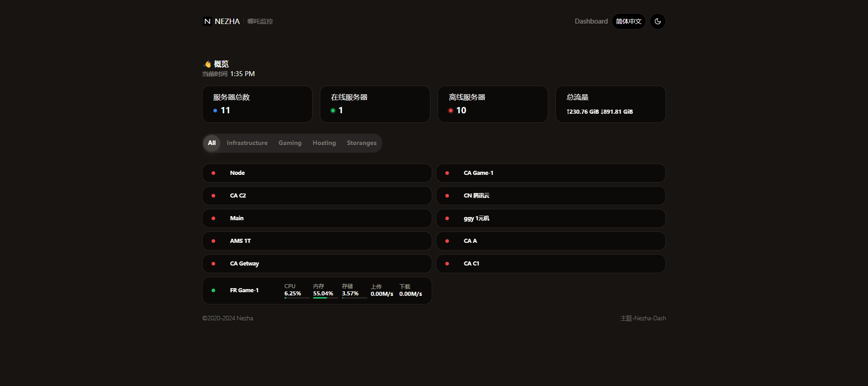Open the 主题-Nezha-Dash footer link
Image resolution: width=868 pixels, height=386 pixels.
(643, 318)
